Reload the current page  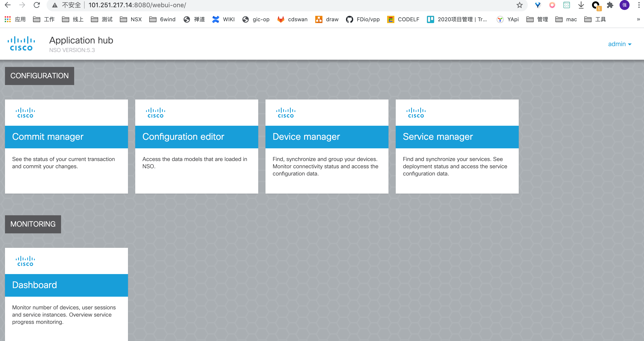(x=37, y=5)
